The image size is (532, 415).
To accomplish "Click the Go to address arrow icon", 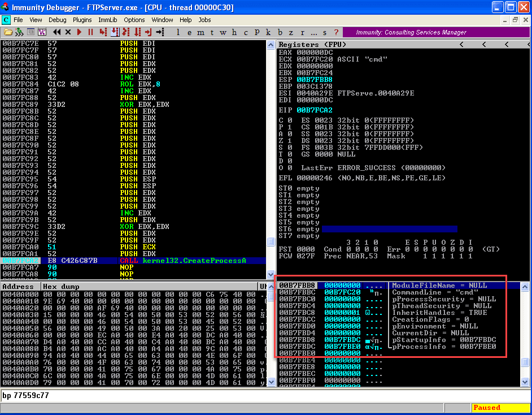I will pyautogui.click(x=160, y=32).
